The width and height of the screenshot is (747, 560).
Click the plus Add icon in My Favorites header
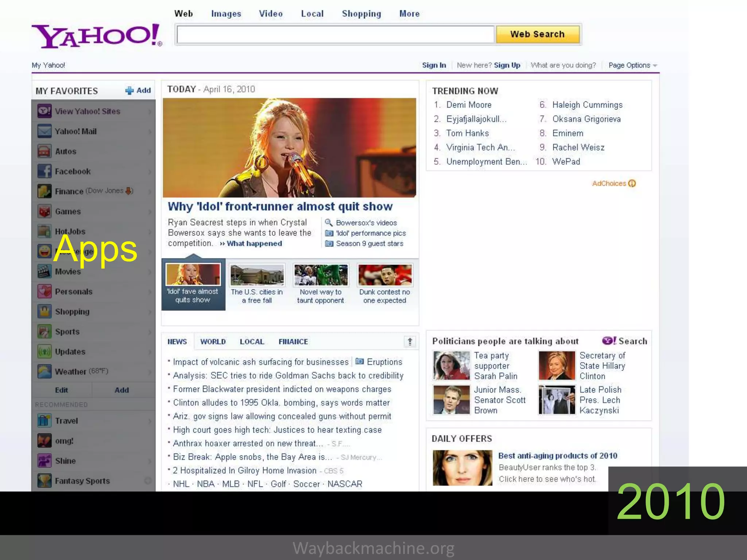129,90
